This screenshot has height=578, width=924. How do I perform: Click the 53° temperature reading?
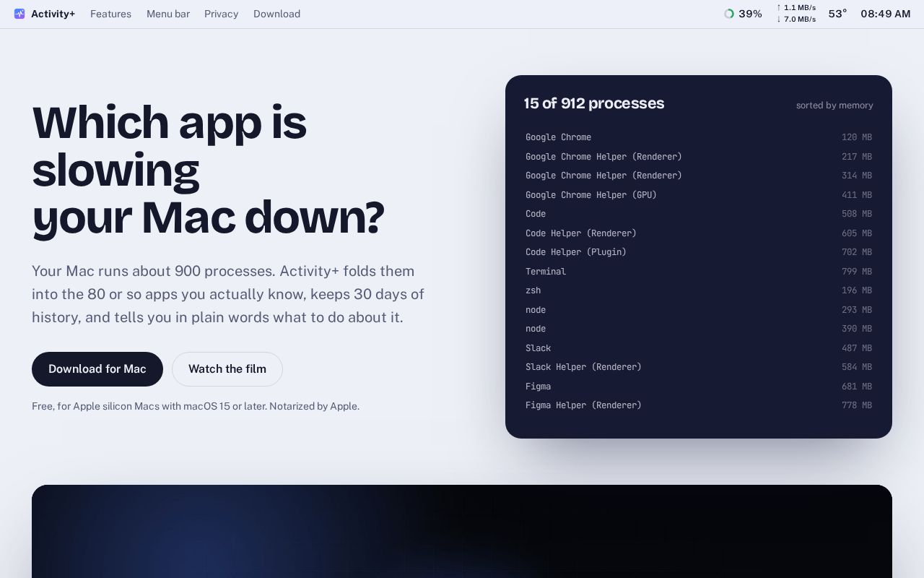click(x=837, y=14)
